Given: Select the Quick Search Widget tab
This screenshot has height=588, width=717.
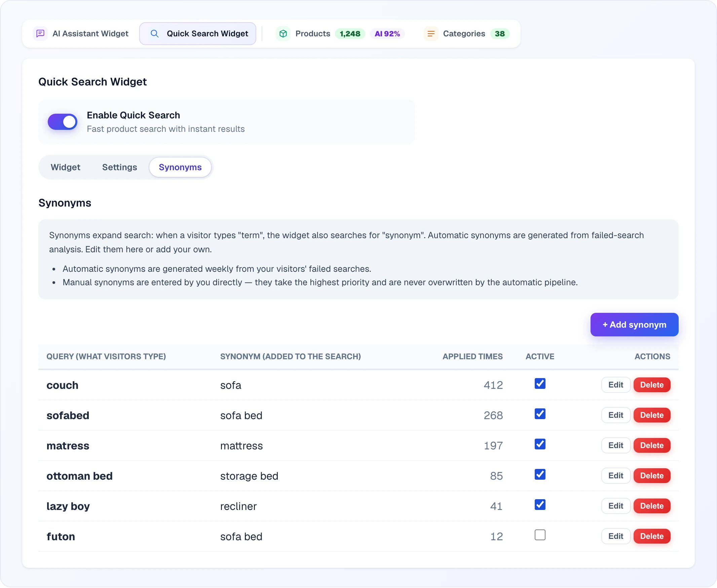Looking at the screenshot, I should click(198, 34).
